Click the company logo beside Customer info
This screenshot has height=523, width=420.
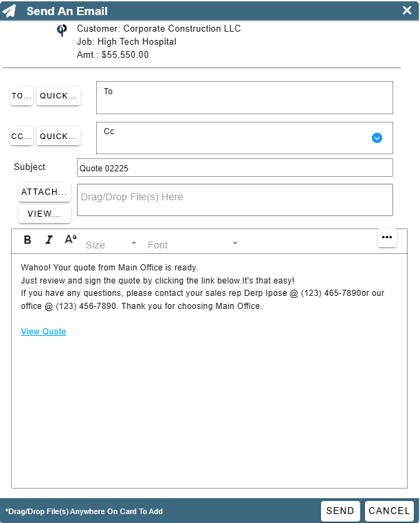(x=62, y=30)
